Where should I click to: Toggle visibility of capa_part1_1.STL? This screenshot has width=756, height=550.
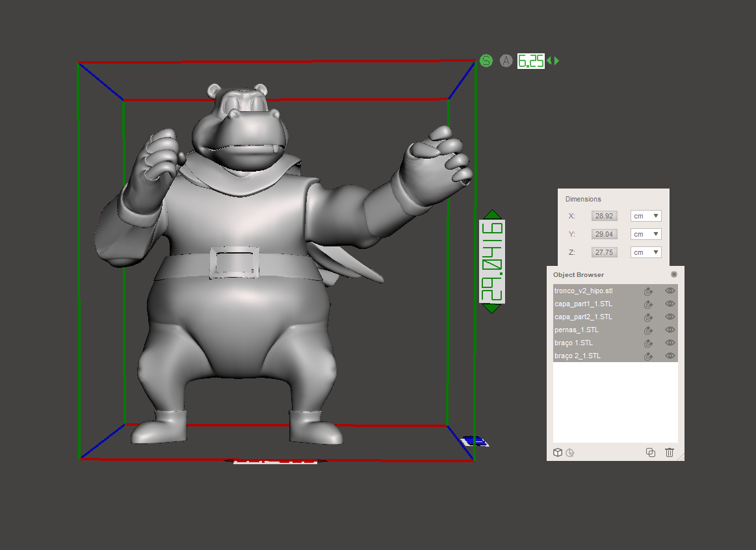pos(670,304)
